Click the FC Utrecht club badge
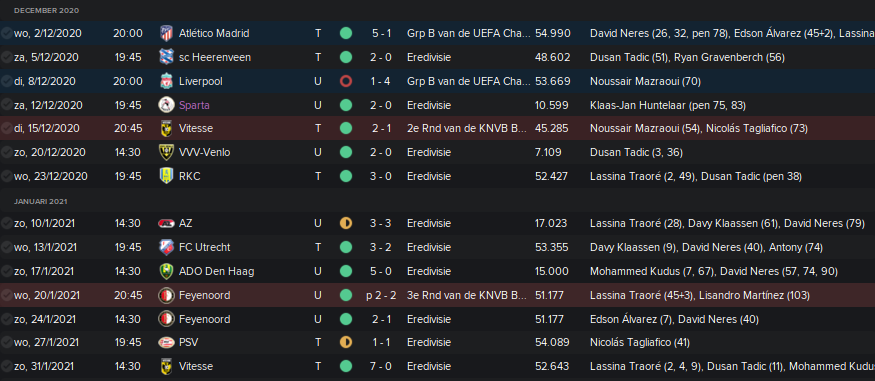 click(x=166, y=247)
